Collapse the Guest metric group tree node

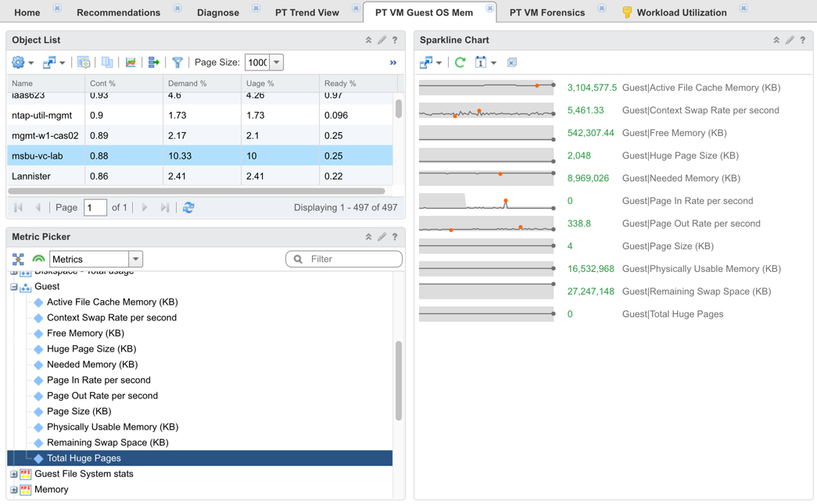pos(14,286)
